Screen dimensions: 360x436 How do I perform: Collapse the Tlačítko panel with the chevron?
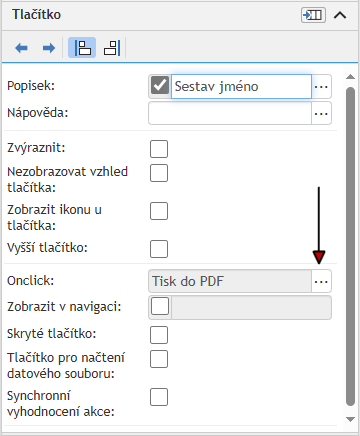(340, 15)
